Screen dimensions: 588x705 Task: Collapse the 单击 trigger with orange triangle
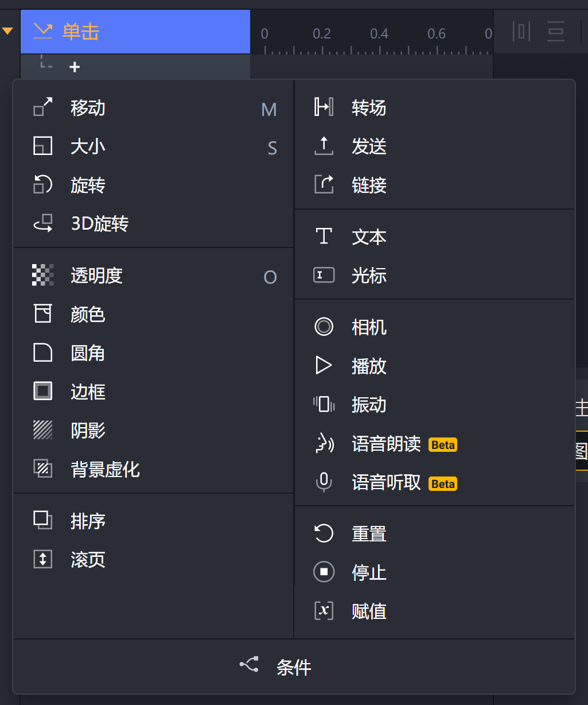(7, 31)
